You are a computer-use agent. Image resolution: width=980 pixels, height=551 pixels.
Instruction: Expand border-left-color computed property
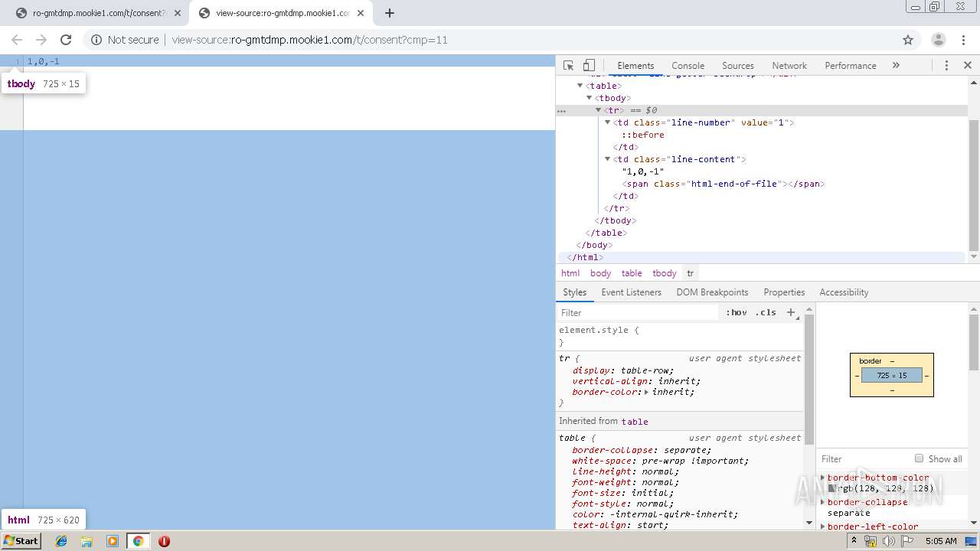point(823,527)
